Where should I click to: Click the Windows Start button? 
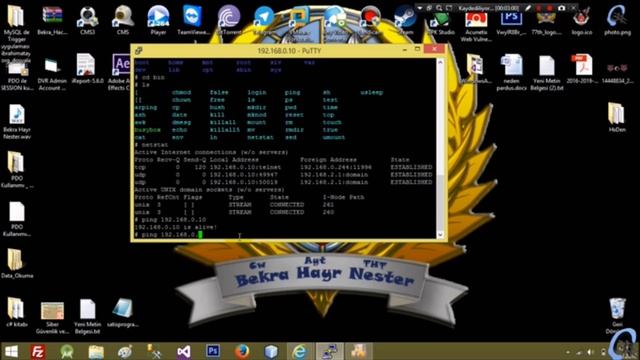tap(11, 351)
